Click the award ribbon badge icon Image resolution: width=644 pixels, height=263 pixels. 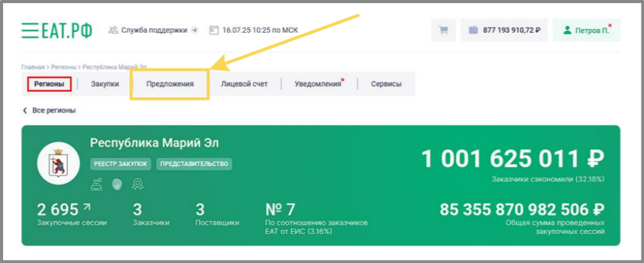136,183
